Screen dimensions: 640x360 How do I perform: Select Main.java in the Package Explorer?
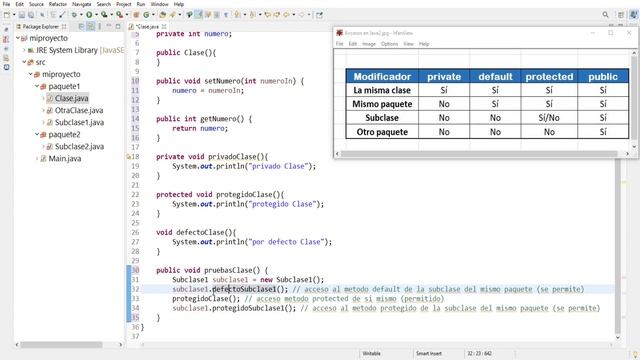point(64,158)
